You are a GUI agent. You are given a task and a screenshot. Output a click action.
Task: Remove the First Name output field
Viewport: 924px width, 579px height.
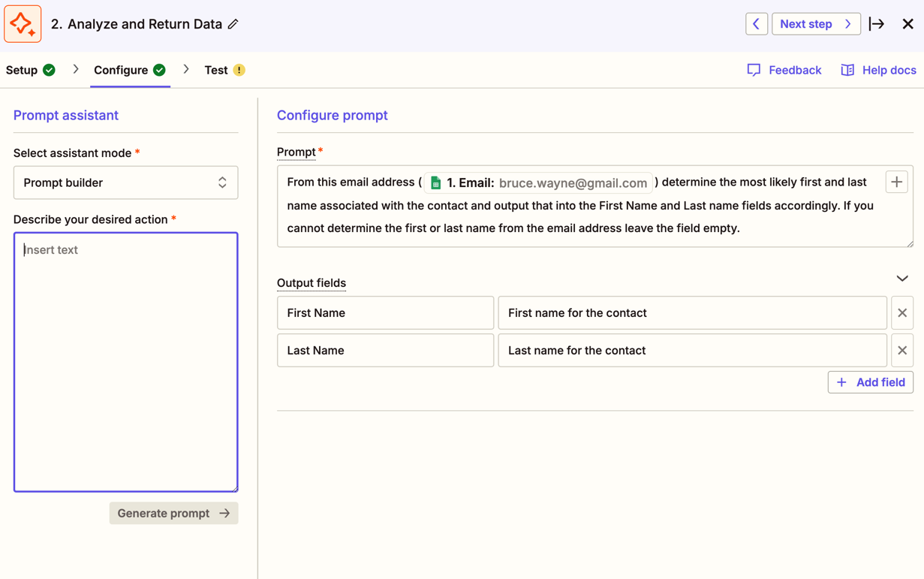coord(902,313)
